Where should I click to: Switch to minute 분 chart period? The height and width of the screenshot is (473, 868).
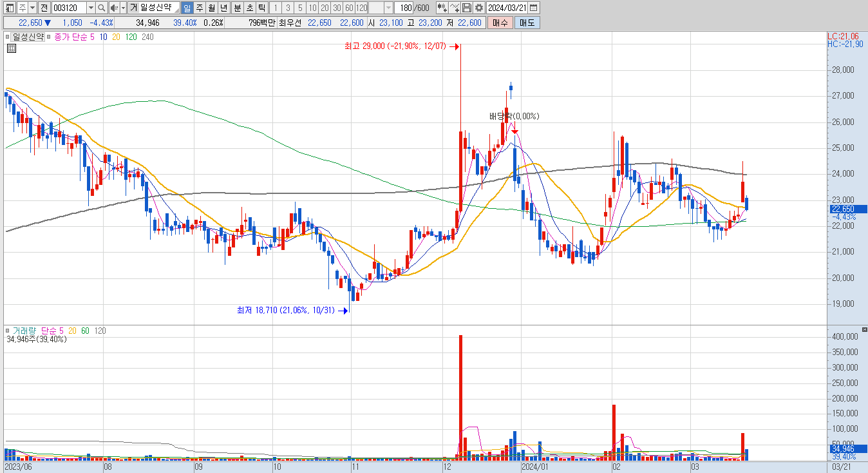point(237,8)
